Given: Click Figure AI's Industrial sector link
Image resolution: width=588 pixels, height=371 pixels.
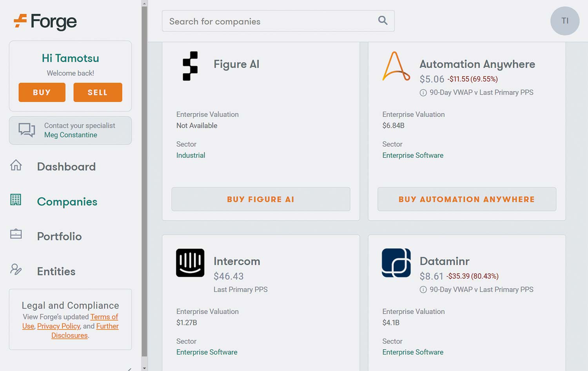Looking at the screenshot, I should (191, 155).
